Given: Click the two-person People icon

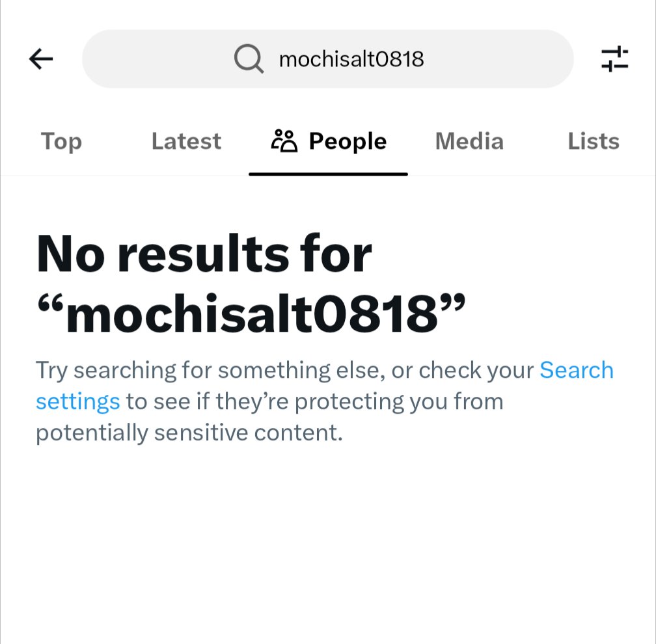Looking at the screenshot, I should coord(284,141).
